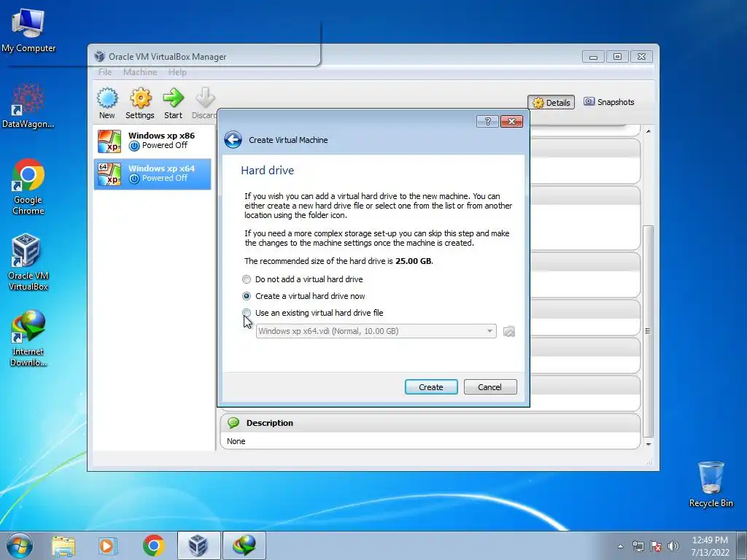Click the Windows Start orb

pos(20,545)
